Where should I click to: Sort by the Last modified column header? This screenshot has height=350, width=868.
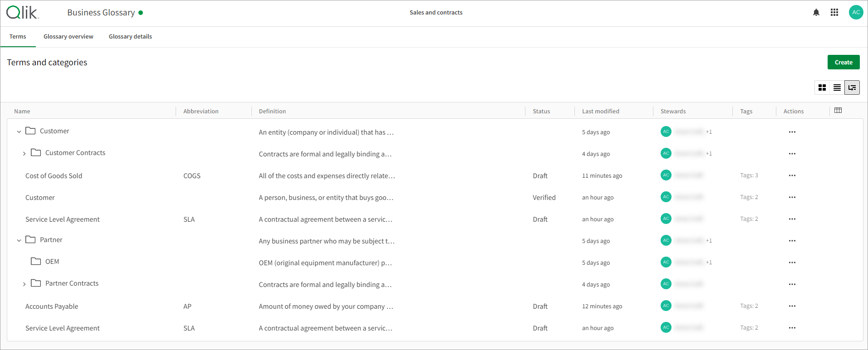(x=600, y=112)
